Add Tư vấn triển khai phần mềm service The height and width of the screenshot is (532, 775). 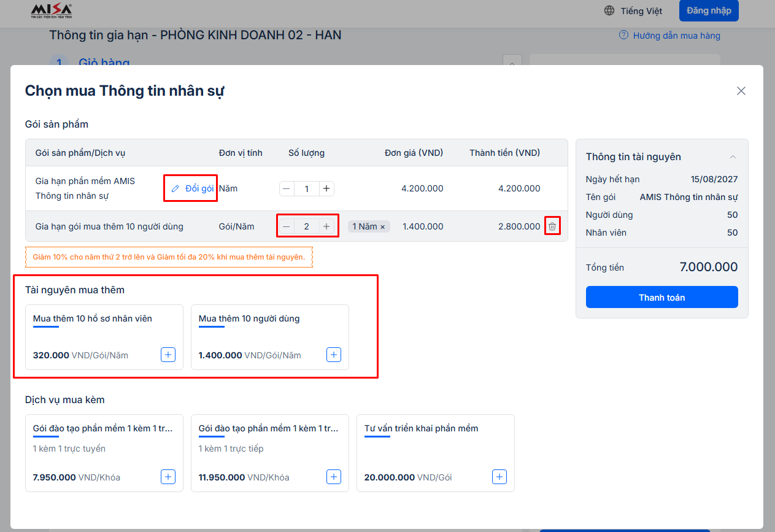[499, 477]
